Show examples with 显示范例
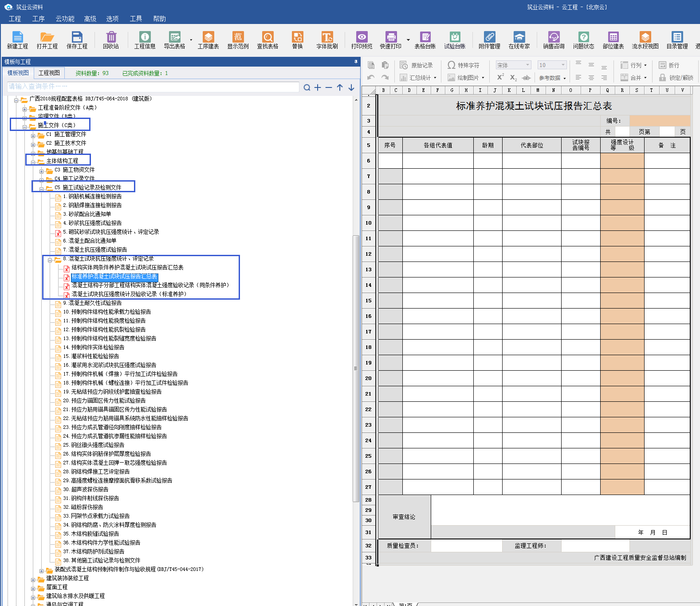The image size is (700, 606). (238, 40)
